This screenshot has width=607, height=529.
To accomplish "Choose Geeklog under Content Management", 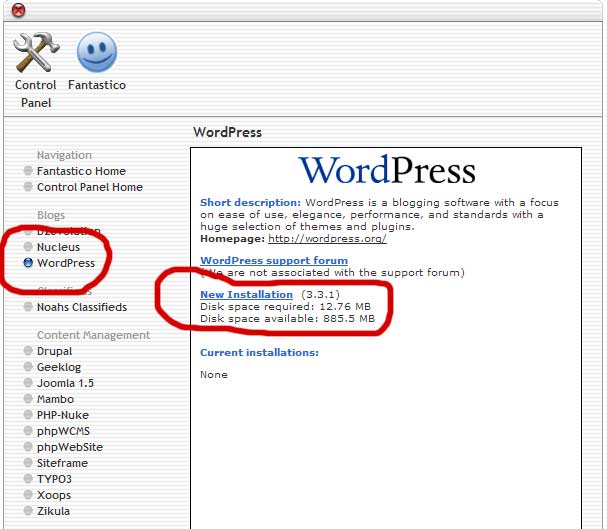I will 59,367.
